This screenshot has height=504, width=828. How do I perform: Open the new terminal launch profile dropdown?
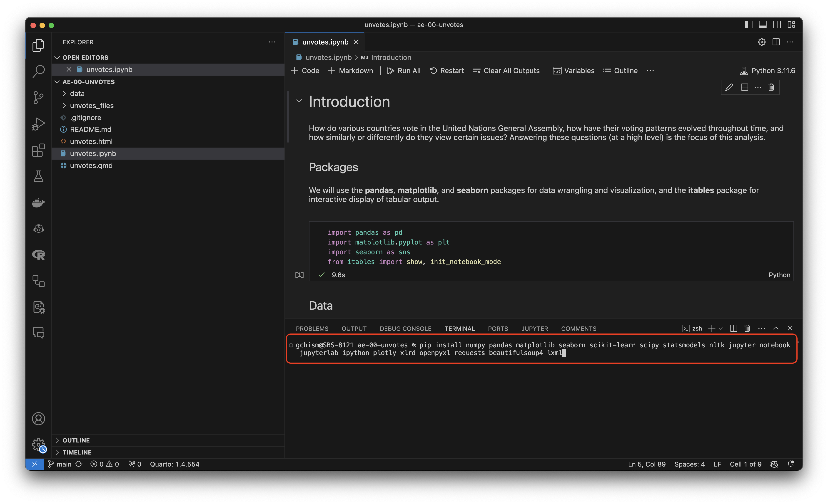(721, 328)
